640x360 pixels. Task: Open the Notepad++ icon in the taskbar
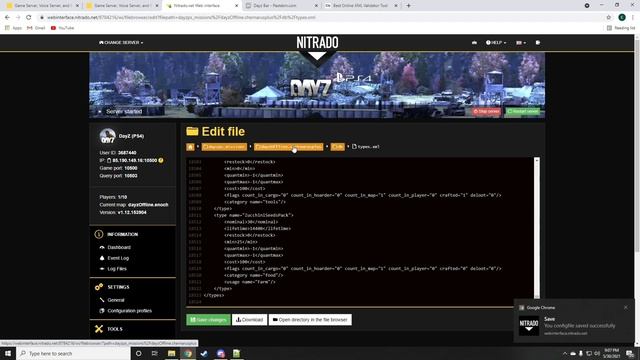click(237, 353)
